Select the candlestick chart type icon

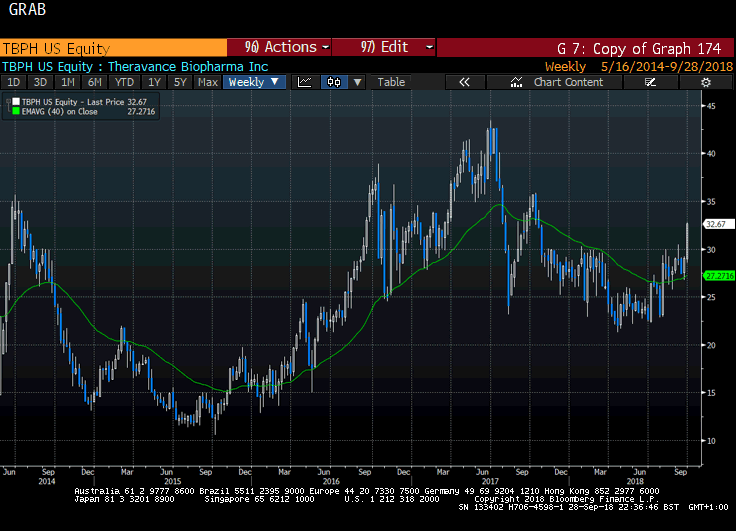(x=335, y=82)
